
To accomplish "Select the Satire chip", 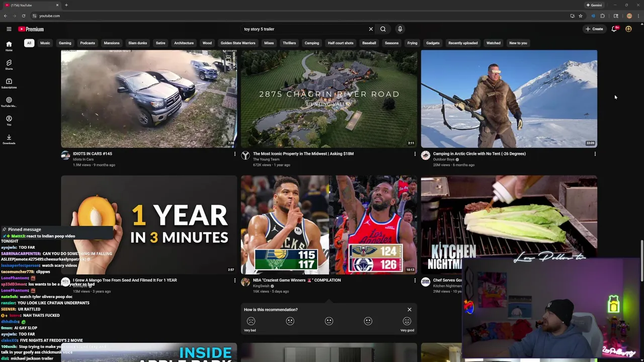I will click(x=160, y=43).
